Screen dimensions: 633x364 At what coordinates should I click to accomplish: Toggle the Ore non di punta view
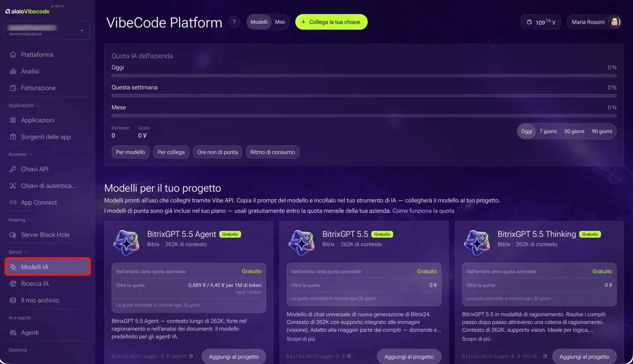[x=218, y=152]
